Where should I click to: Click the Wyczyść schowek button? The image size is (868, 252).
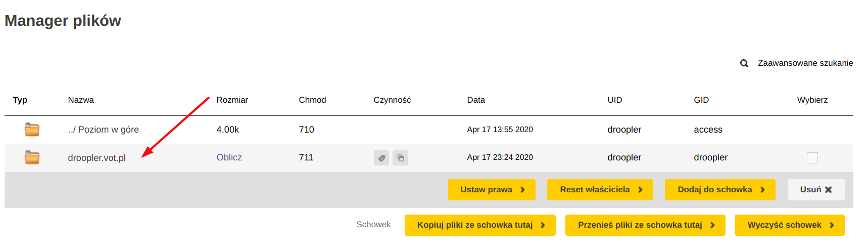click(790, 225)
